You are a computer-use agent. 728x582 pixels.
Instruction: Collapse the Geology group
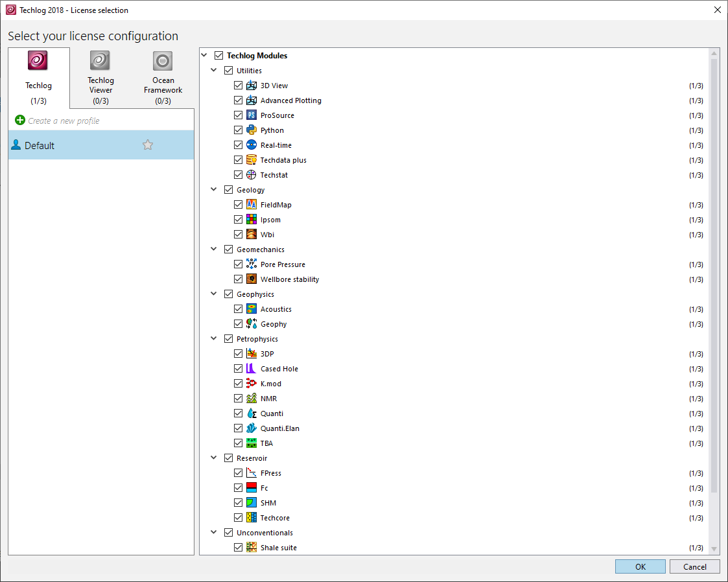coord(213,189)
